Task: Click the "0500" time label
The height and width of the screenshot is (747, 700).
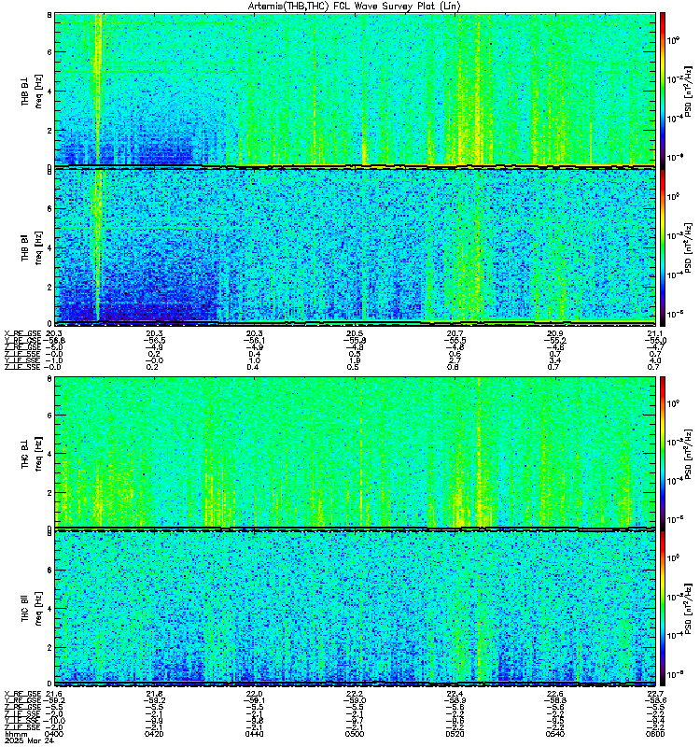Action: coord(355,734)
